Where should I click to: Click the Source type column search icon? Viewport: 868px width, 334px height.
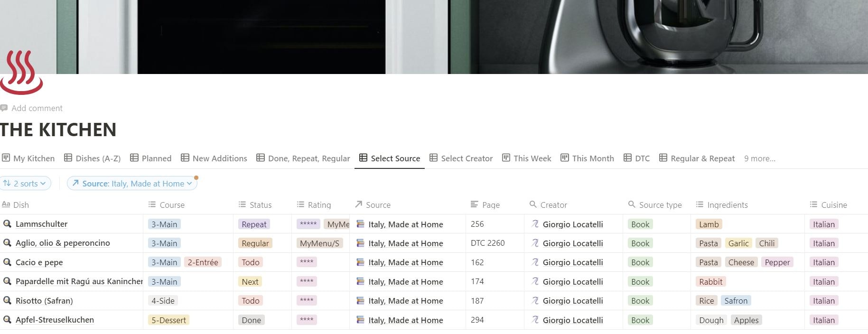click(632, 204)
